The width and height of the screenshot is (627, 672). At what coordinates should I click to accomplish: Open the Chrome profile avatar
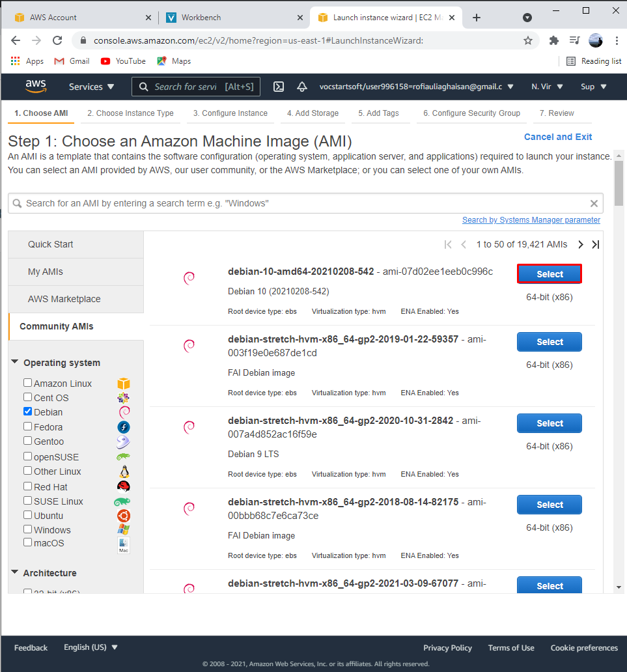(x=595, y=41)
